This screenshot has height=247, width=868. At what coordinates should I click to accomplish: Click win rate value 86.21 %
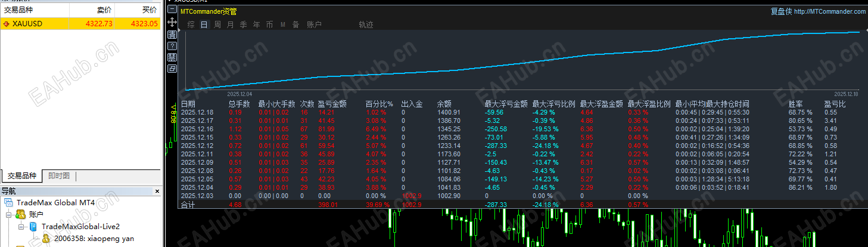800,187
